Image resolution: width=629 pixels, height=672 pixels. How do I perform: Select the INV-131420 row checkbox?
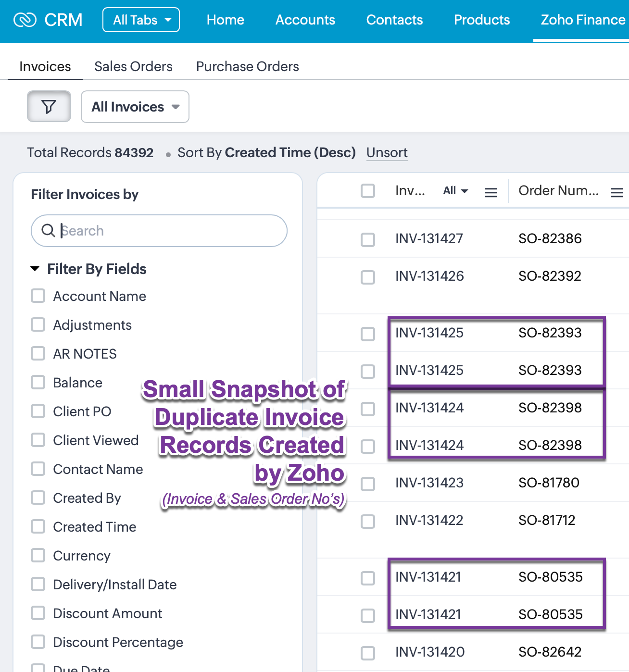(x=368, y=653)
